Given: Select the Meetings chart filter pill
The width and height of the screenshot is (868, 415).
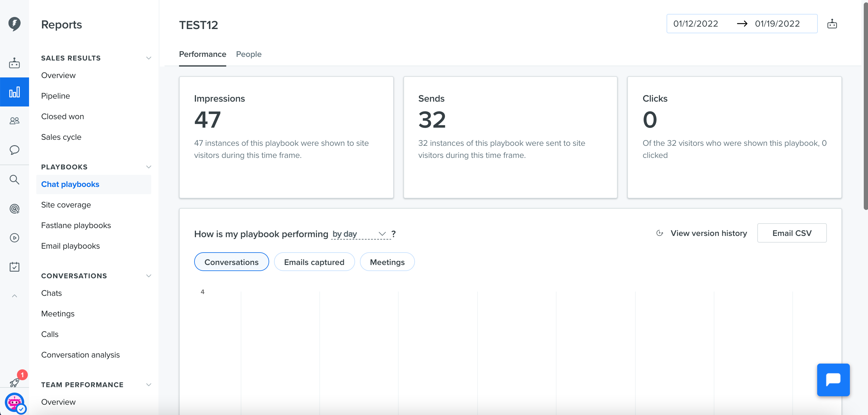Looking at the screenshot, I should (x=387, y=262).
